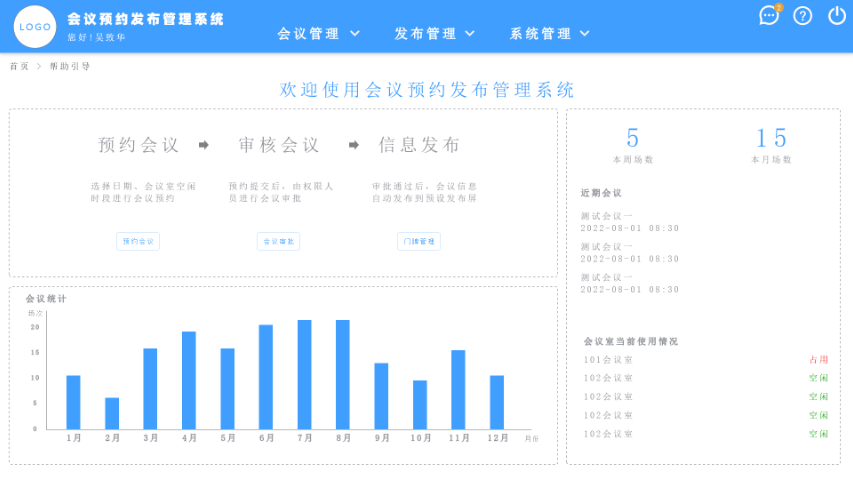This screenshot has height=480, width=853.
Task: Click the 审核会议 step title
Action: pos(279,145)
